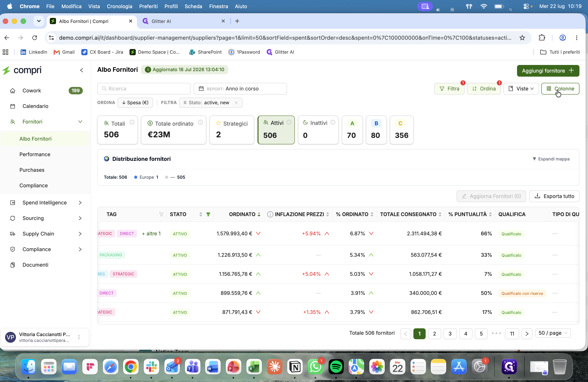Open Spotify from the dock

336,366
